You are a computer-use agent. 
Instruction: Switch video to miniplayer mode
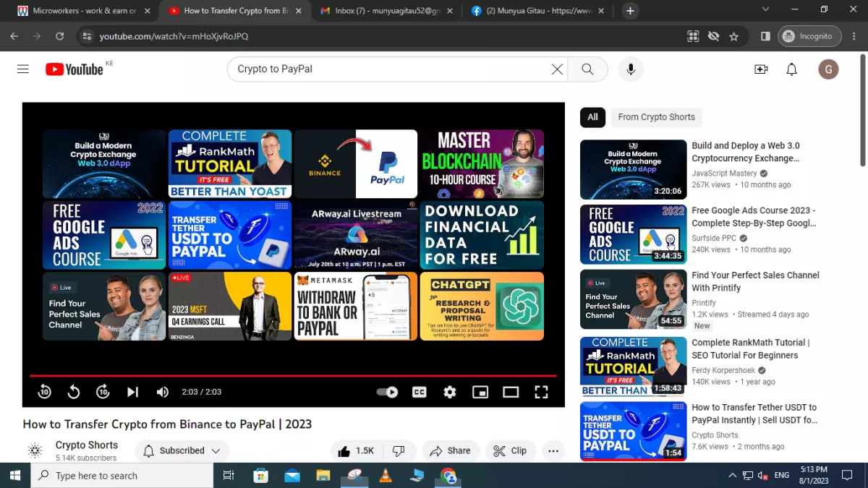click(x=480, y=392)
